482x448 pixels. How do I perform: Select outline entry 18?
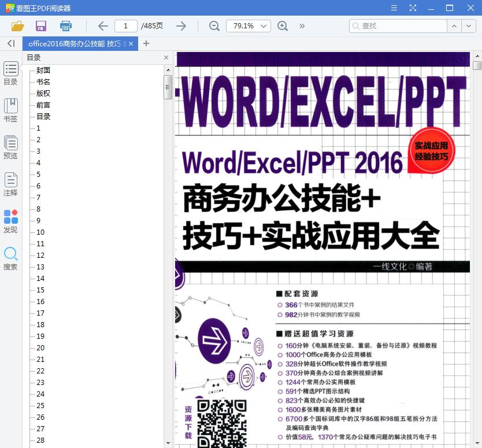[40, 325]
